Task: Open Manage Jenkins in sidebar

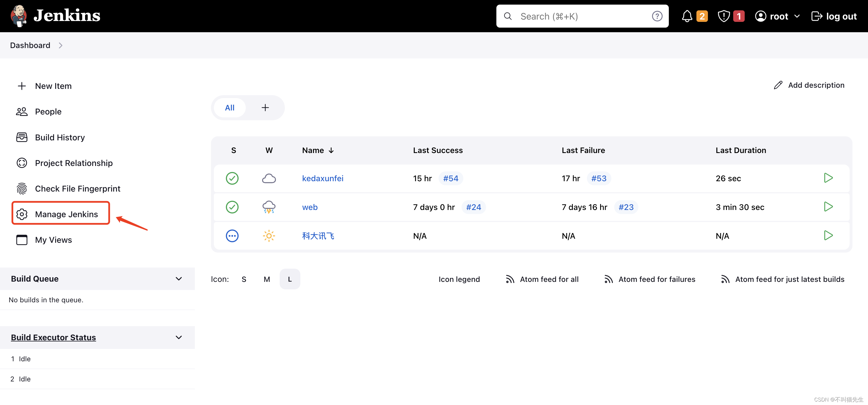Action: coord(66,214)
